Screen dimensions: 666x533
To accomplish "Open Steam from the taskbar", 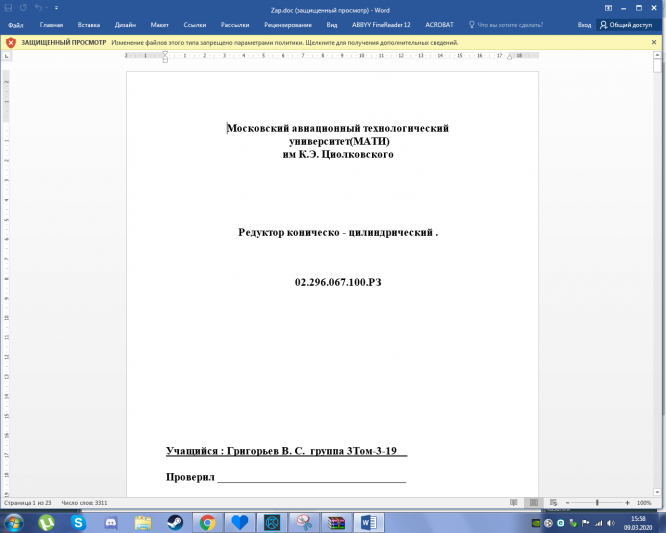I will click(175, 522).
